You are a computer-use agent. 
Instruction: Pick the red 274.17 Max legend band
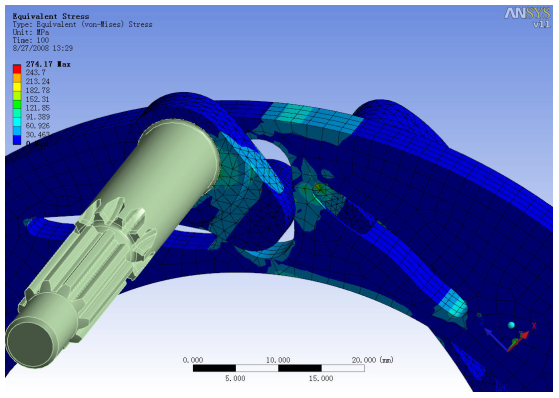pos(17,68)
